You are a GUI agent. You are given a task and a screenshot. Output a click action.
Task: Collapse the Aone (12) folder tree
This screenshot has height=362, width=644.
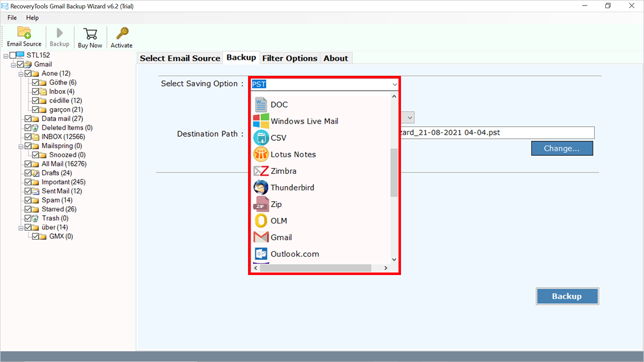[21, 73]
